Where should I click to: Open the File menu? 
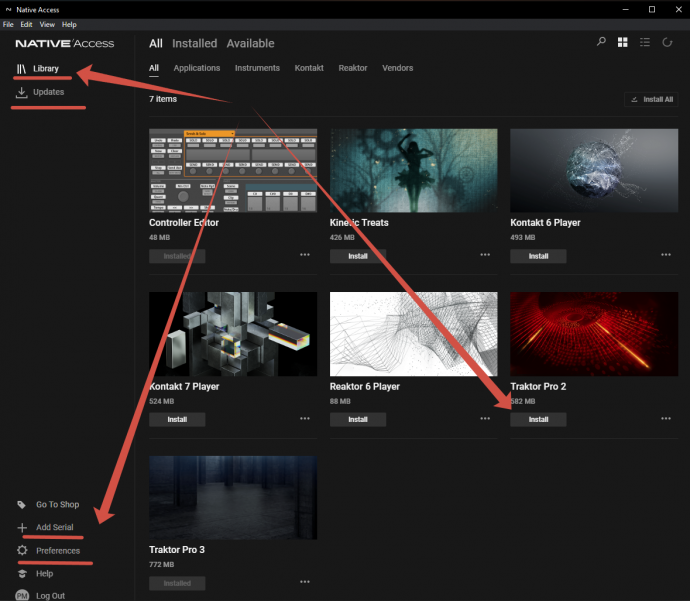(x=8, y=25)
